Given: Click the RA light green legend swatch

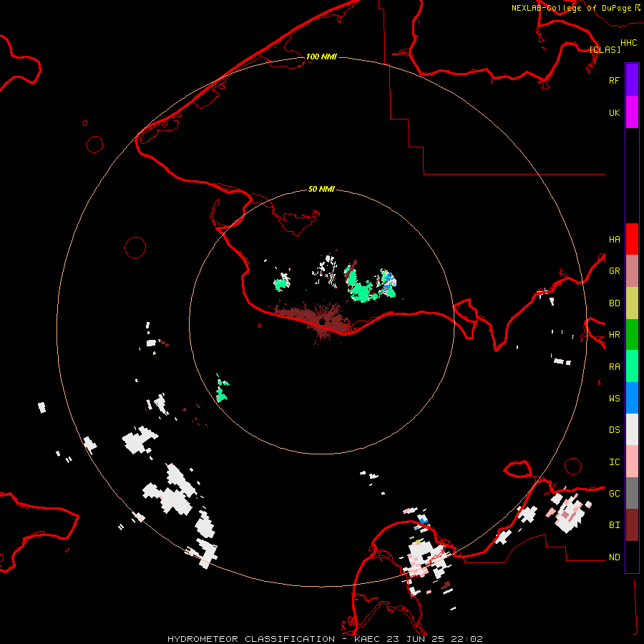Looking at the screenshot, I should point(632,366).
